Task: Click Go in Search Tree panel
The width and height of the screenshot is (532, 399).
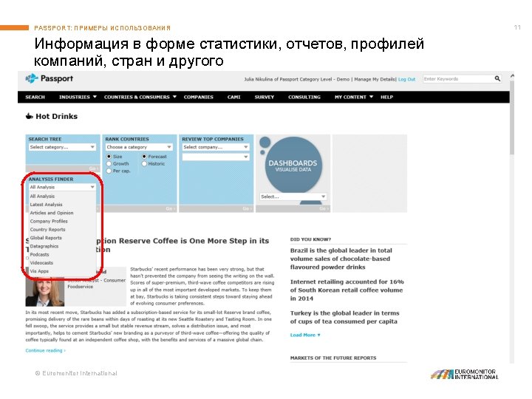Action: (x=94, y=168)
